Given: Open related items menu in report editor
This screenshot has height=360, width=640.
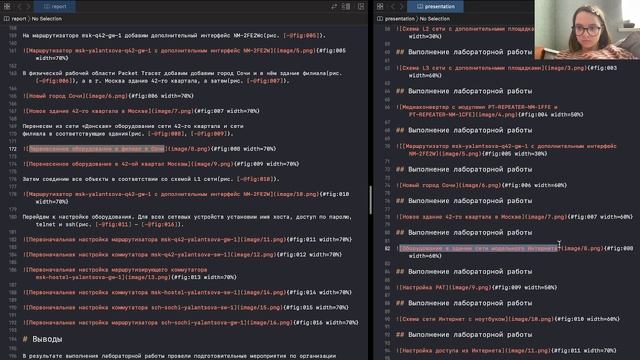Looking at the screenshot, I should click(x=7, y=6).
